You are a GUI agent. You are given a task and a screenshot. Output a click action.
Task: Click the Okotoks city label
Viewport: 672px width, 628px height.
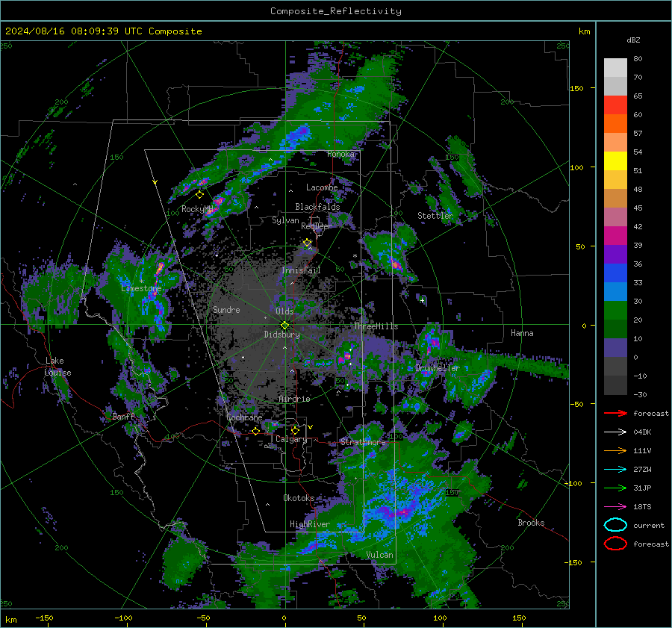coord(299,497)
